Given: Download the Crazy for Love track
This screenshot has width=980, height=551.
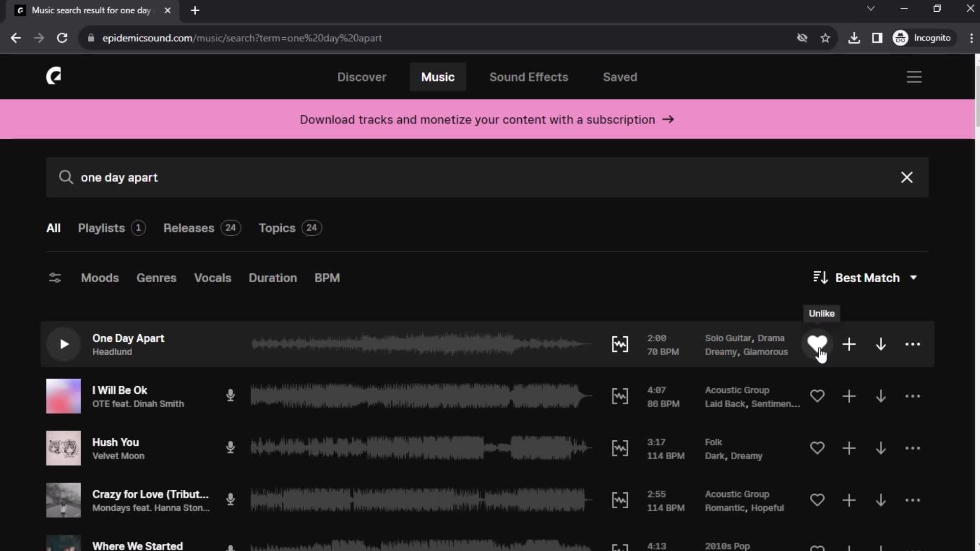Looking at the screenshot, I should click(880, 500).
